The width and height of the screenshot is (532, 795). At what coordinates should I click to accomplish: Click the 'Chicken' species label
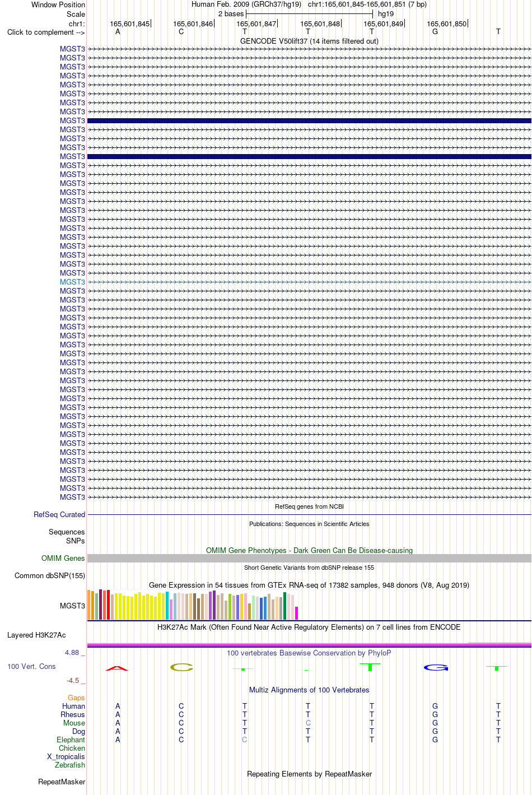pos(72,748)
